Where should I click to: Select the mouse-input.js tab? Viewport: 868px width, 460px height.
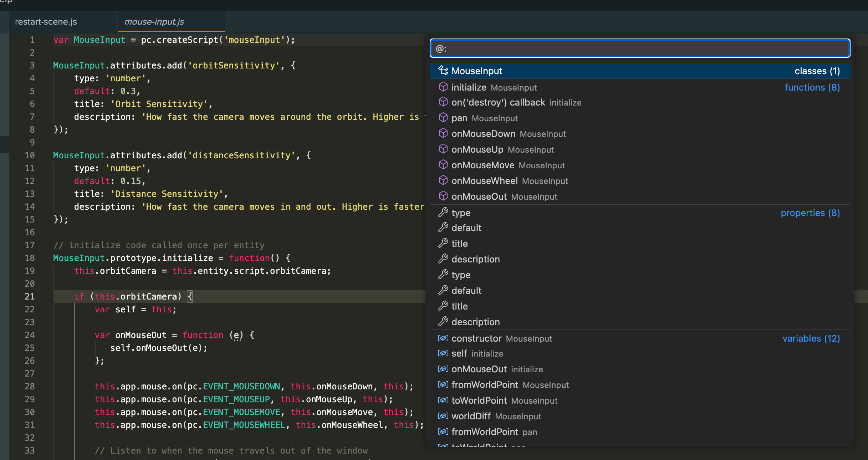154,22
